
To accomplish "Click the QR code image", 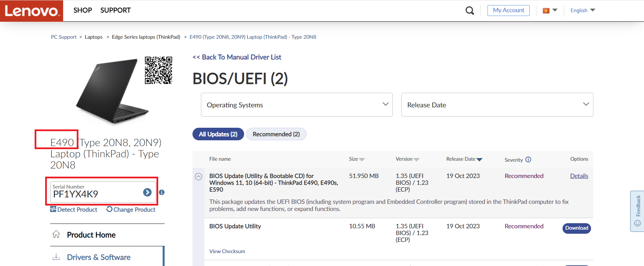I will [x=158, y=70].
